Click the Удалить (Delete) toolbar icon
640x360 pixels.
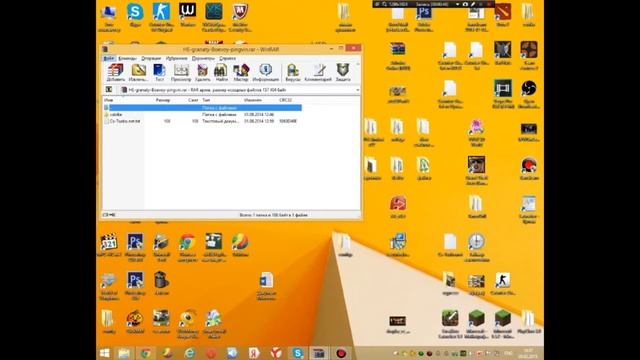click(x=202, y=73)
